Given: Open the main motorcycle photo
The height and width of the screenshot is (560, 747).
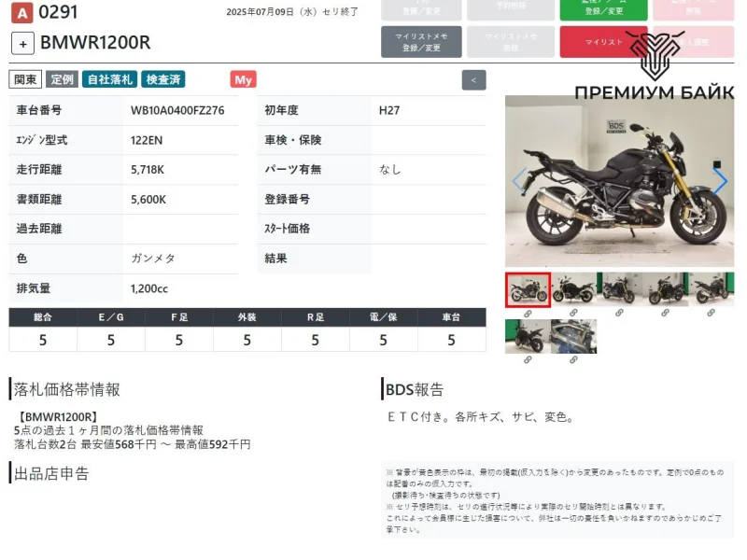Looking at the screenshot, I should coord(619,181).
